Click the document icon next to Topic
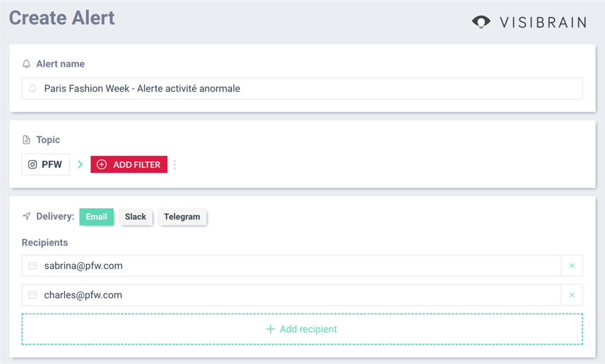605x364 pixels. click(x=26, y=139)
